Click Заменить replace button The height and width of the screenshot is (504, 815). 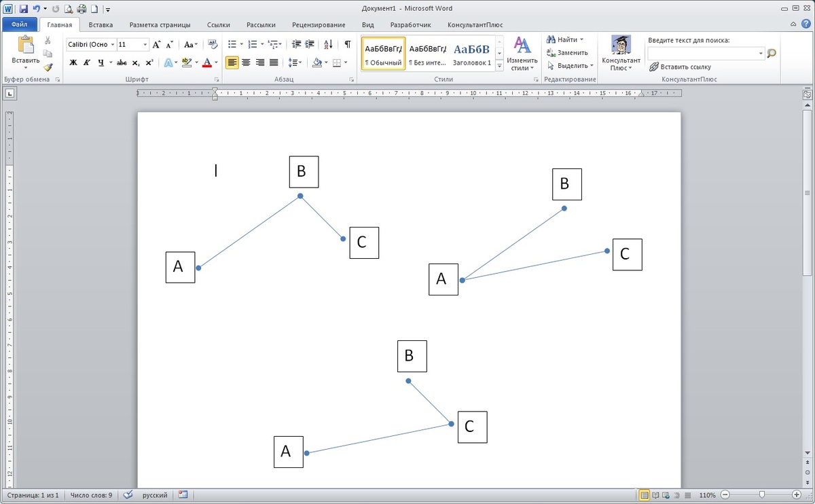click(568, 52)
